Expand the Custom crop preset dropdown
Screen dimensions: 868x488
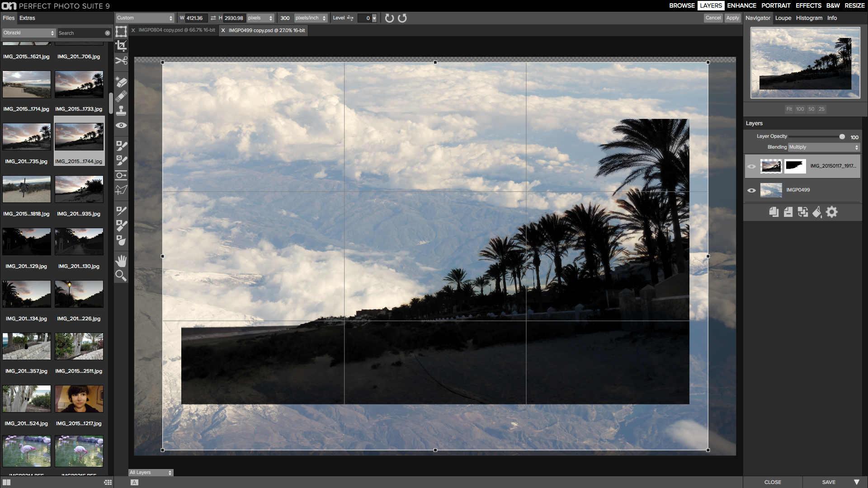coord(145,18)
